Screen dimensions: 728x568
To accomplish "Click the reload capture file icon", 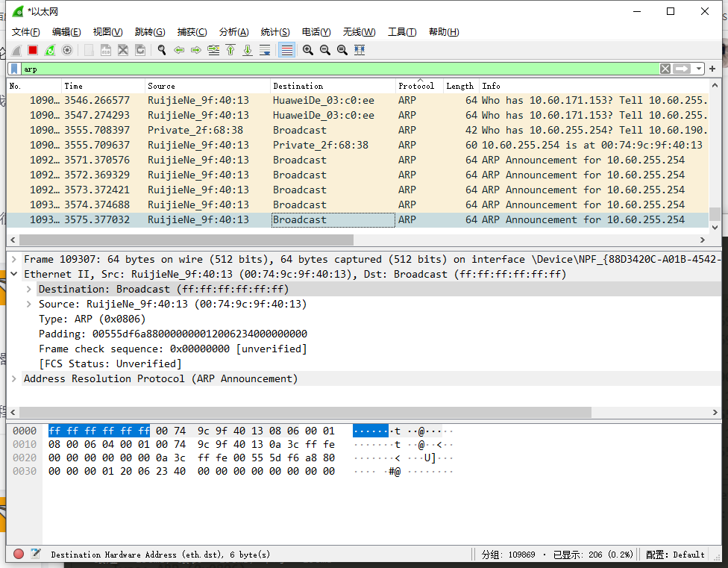I will 140,50.
